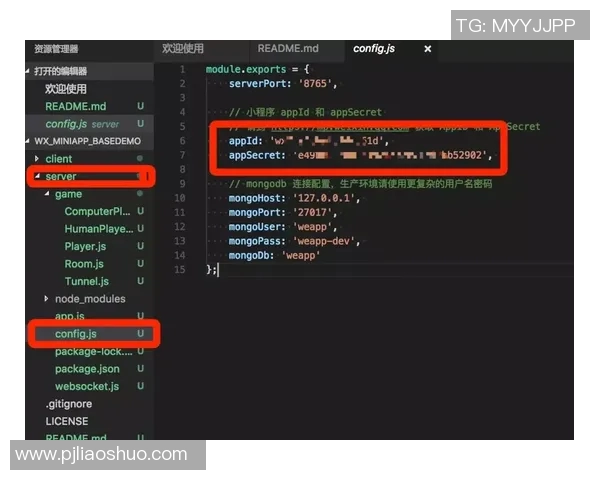Open Room.js in the file tree

pyautogui.click(x=83, y=264)
